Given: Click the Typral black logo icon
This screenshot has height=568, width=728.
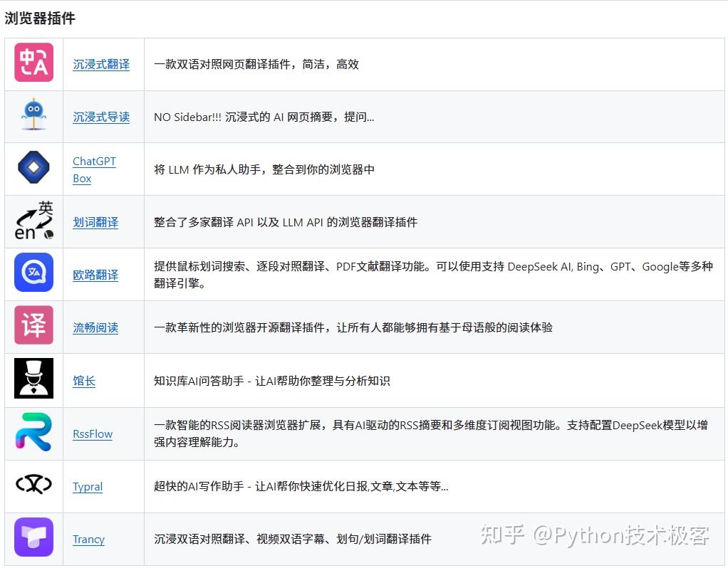Looking at the screenshot, I should 34,484.
